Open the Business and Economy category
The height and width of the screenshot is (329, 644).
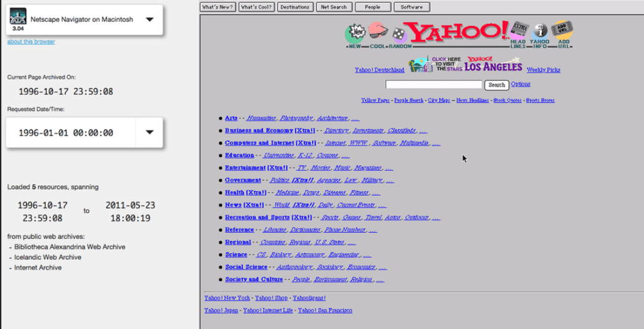click(x=259, y=131)
